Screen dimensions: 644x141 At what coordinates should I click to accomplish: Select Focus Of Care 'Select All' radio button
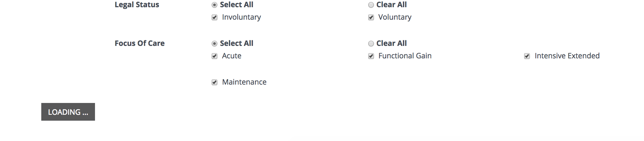[x=215, y=44]
